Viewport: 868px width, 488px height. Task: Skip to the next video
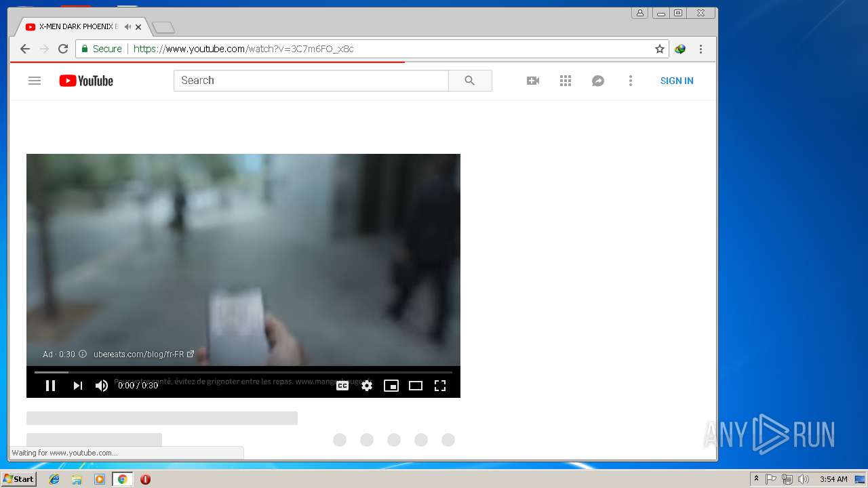[77, 386]
